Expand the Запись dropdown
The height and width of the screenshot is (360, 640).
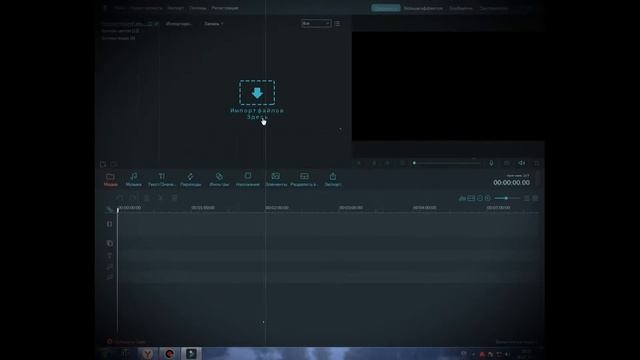(x=213, y=24)
